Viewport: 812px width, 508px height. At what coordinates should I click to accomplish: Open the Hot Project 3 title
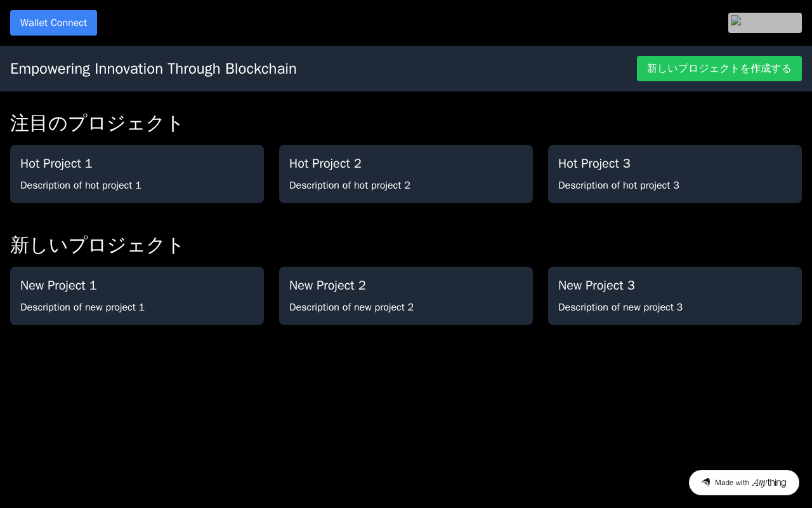point(594,163)
